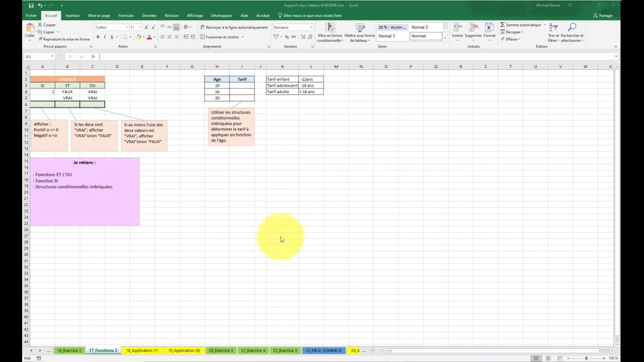644x362 pixels.
Task: Open sheet tab 18_Application (7)
Action: (x=142, y=350)
